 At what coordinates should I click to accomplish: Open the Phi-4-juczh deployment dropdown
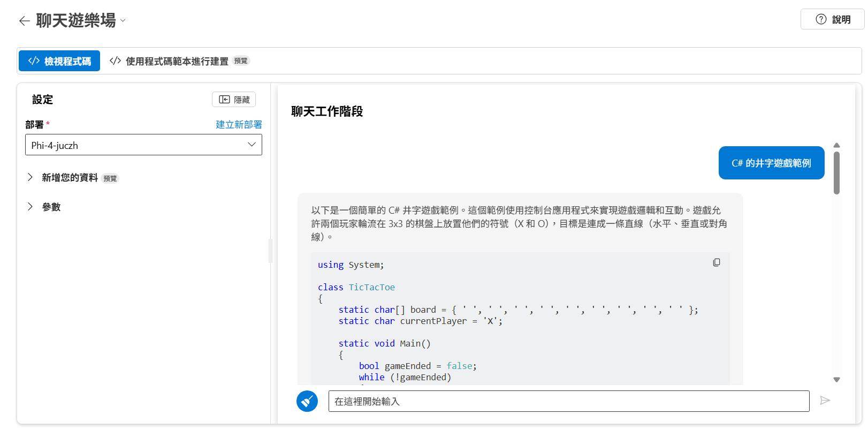tap(143, 145)
